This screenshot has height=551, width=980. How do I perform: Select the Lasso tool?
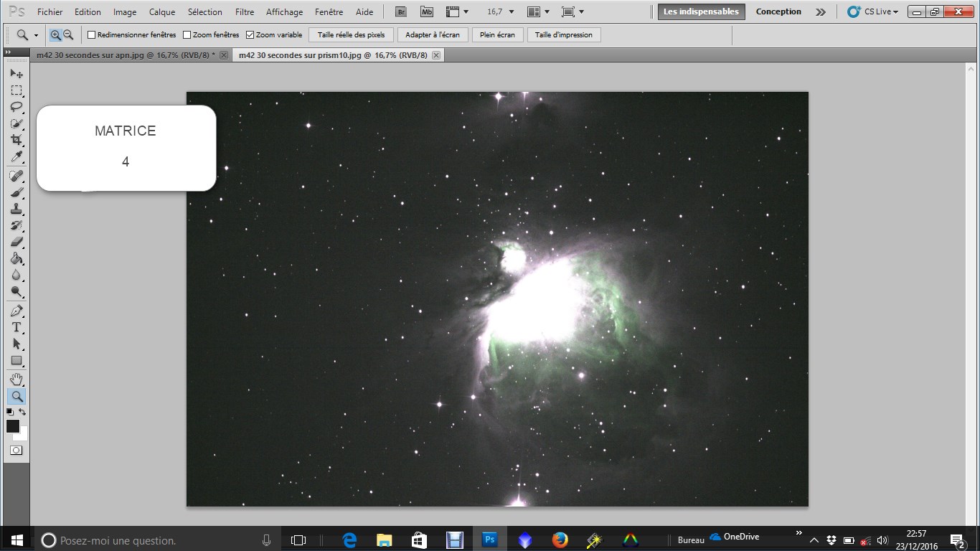pyautogui.click(x=17, y=107)
